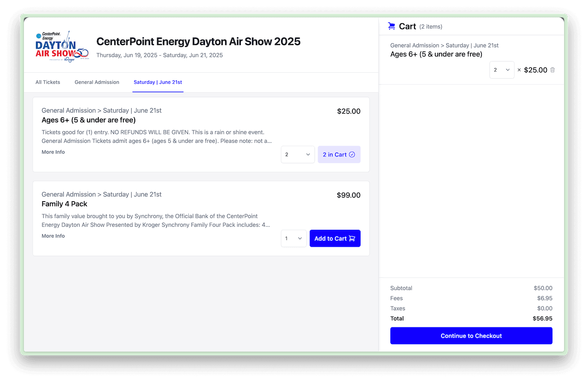This screenshot has height=382, width=588.
Task: Switch to the All Tickets tab
Action: click(x=48, y=82)
